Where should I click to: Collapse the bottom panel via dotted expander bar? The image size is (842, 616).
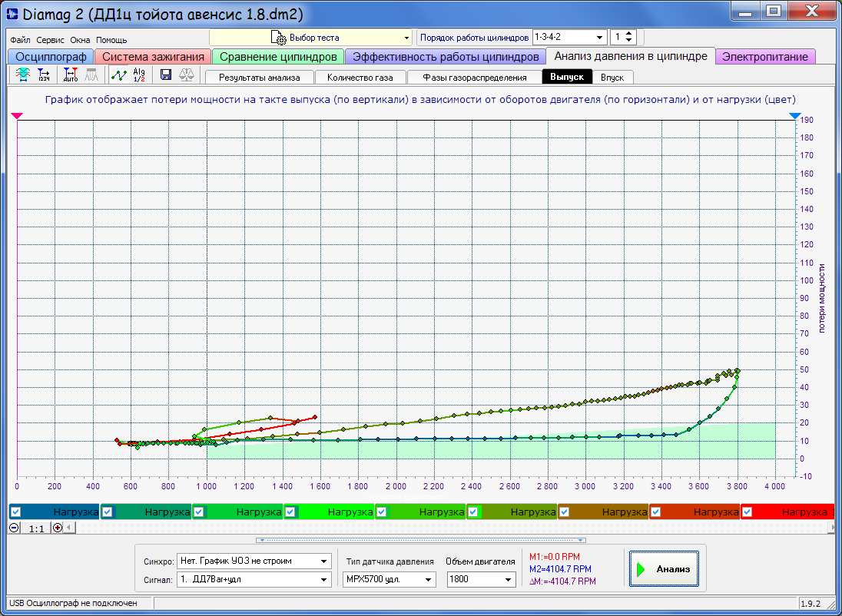(421, 540)
